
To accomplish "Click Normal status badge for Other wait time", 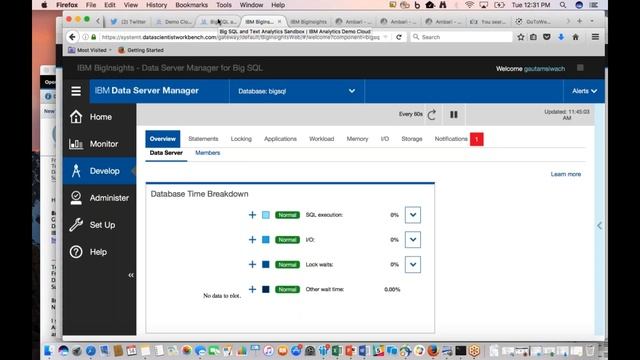I will pyautogui.click(x=287, y=289).
